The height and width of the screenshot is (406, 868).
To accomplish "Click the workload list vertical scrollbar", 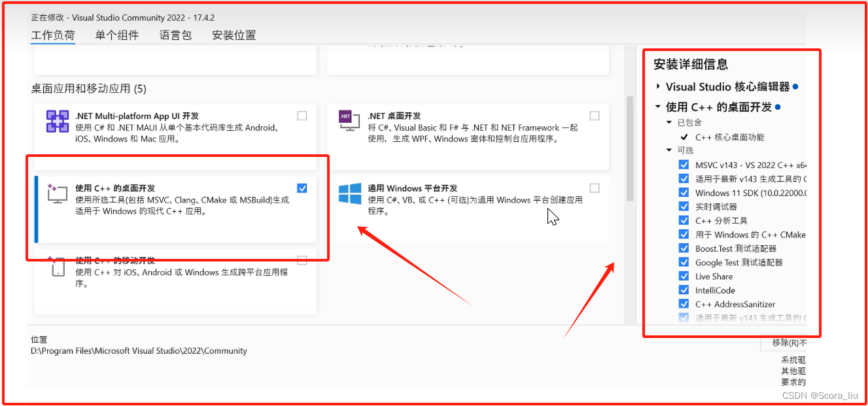I will click(631, 148).
